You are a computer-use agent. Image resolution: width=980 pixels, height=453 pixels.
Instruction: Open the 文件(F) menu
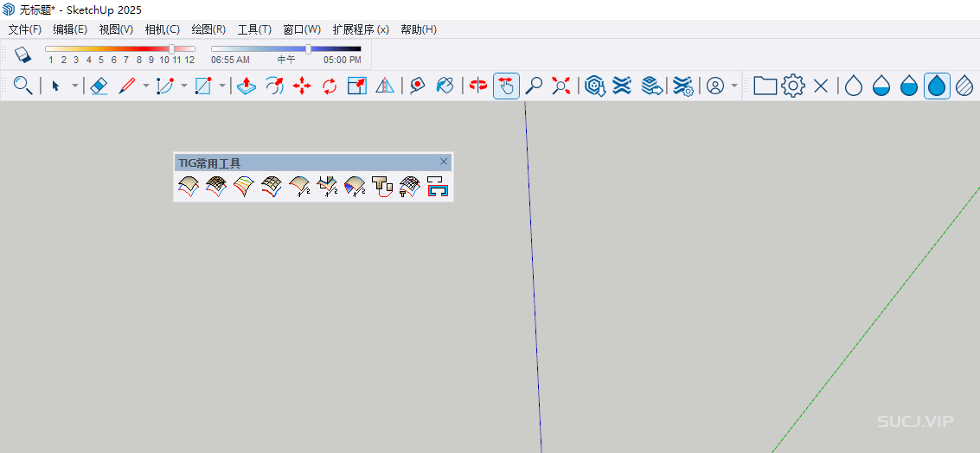pos(25,29)
